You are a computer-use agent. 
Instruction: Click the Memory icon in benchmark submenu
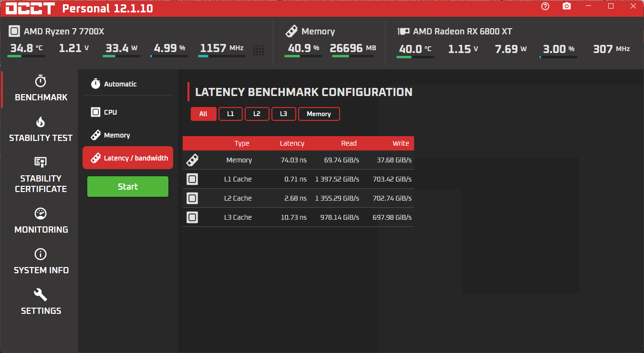(95, 135)
